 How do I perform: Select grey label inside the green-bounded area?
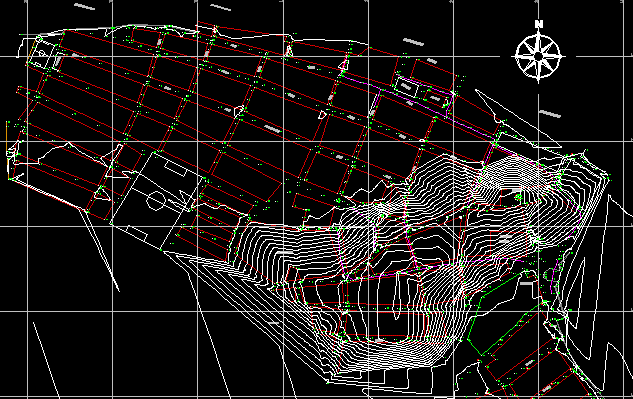(526, 284)
